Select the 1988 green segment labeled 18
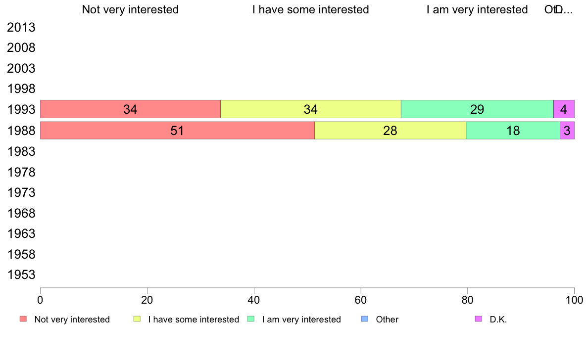588x364 pixels. pos(513,131)
